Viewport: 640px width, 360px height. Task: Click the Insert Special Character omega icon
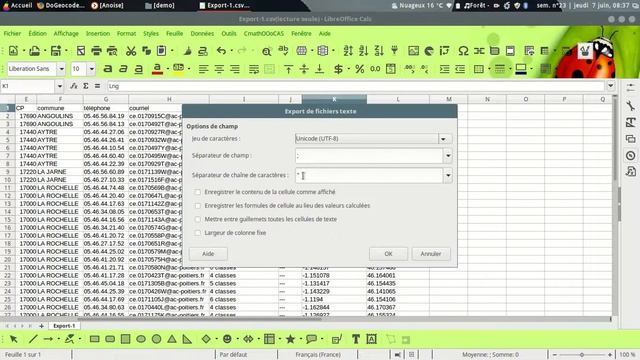click(x=463, y=51)
